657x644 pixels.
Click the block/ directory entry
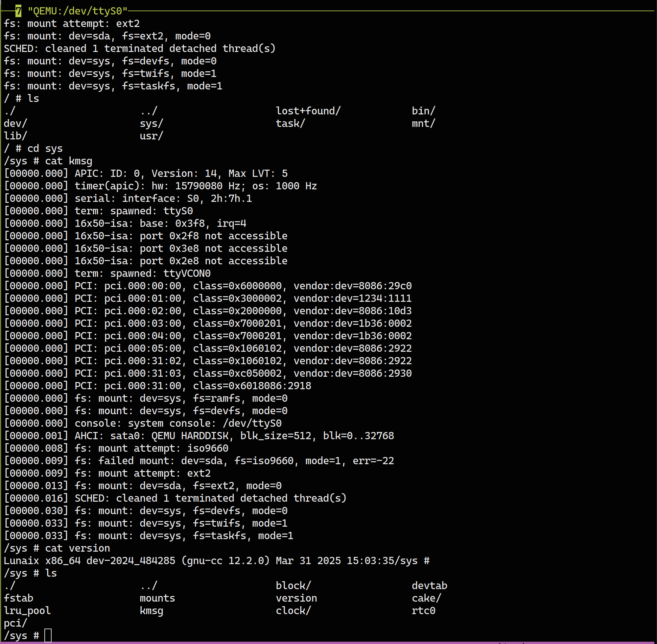pyautogui.click(x=293, y=585)
